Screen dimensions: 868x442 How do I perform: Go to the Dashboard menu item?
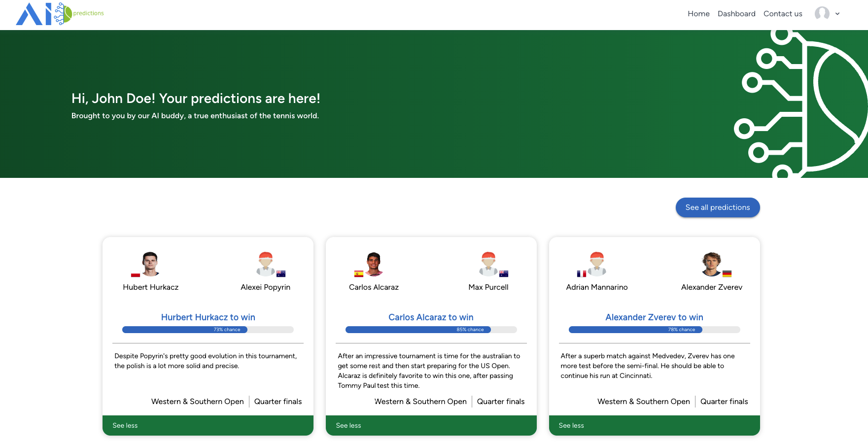(736, 14)
